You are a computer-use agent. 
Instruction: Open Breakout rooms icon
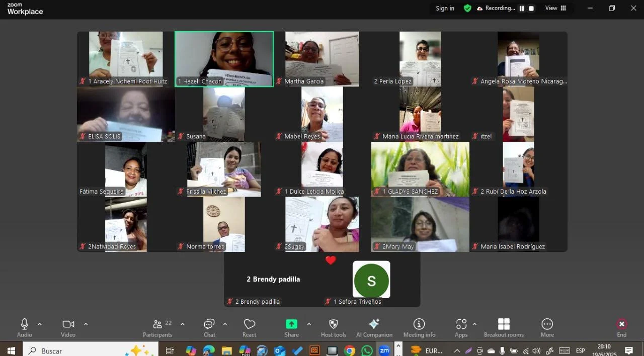504,324
